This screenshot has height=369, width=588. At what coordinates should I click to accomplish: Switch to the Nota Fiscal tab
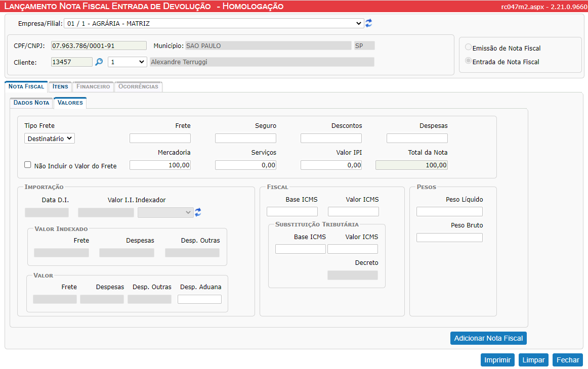(x=26, y=86)
